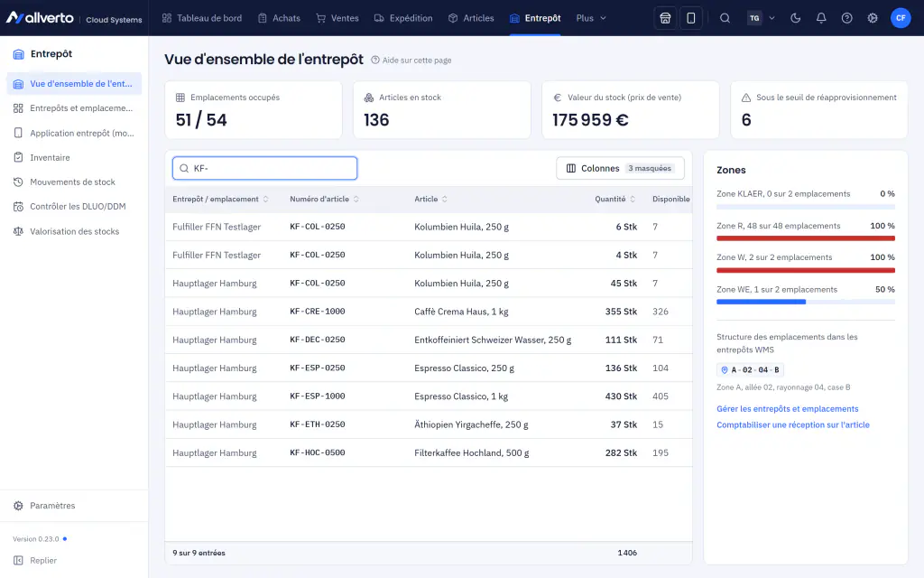The image size is (924, 578).
Task: Sort by Article column header
Action: [x=430, y=200]
